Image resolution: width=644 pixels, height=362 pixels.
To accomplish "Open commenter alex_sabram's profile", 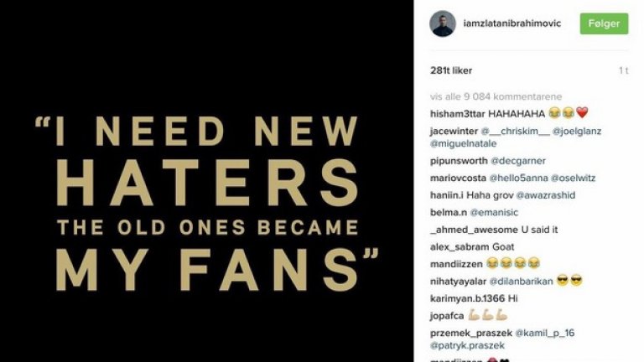I will [460, 247].
